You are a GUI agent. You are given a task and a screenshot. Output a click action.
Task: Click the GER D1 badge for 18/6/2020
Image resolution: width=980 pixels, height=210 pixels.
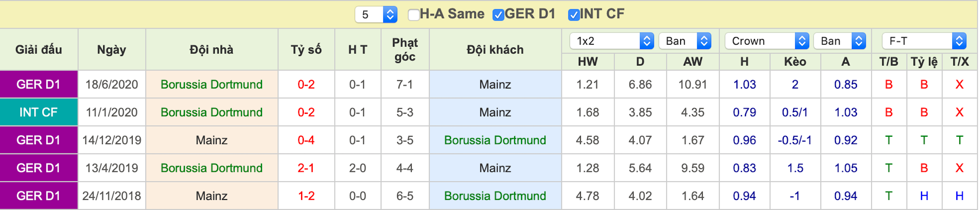pyautogui.click(x=39, y=84)
